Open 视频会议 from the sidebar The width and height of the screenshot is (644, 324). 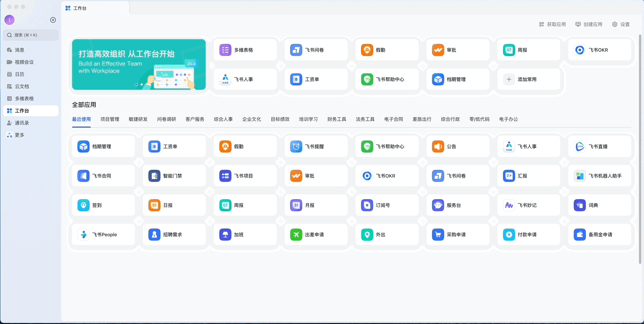coord(30,62)
